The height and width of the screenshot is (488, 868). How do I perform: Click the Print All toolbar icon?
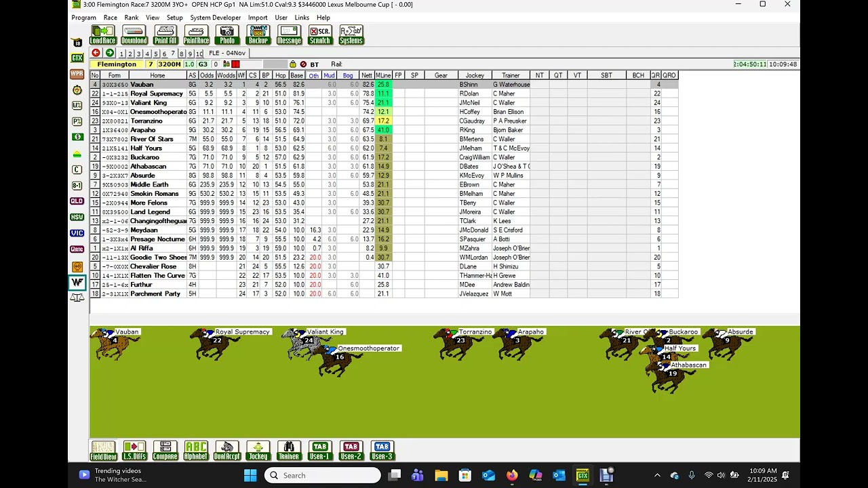tap(165, 35)
